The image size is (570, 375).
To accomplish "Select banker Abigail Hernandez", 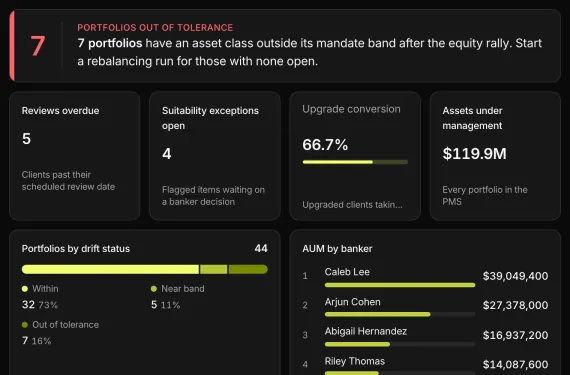I will [x=366, y=331].
